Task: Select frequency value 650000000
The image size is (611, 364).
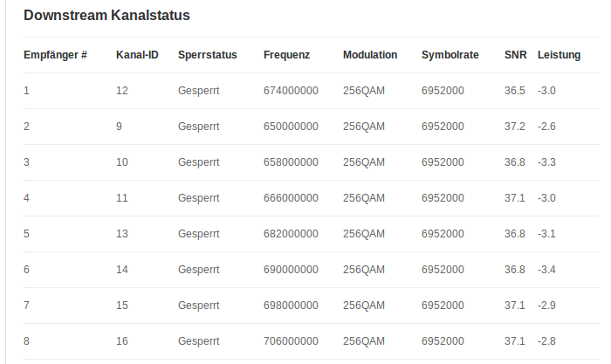Action: point(291,127)
